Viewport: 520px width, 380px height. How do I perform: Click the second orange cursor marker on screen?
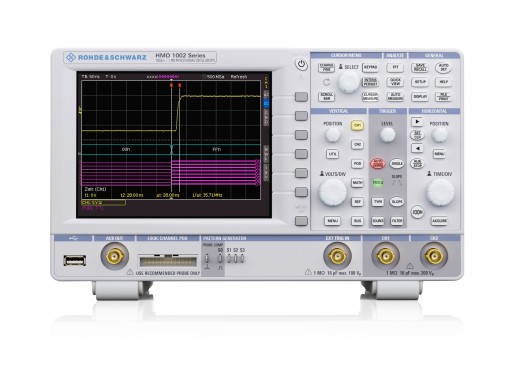point(180,85)
